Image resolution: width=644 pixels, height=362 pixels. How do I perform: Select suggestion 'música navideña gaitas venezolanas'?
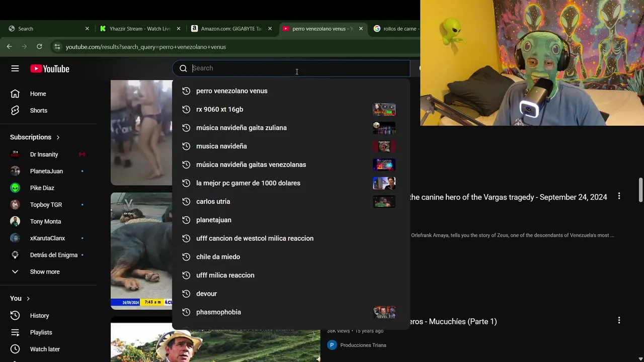tap(291, 164)
